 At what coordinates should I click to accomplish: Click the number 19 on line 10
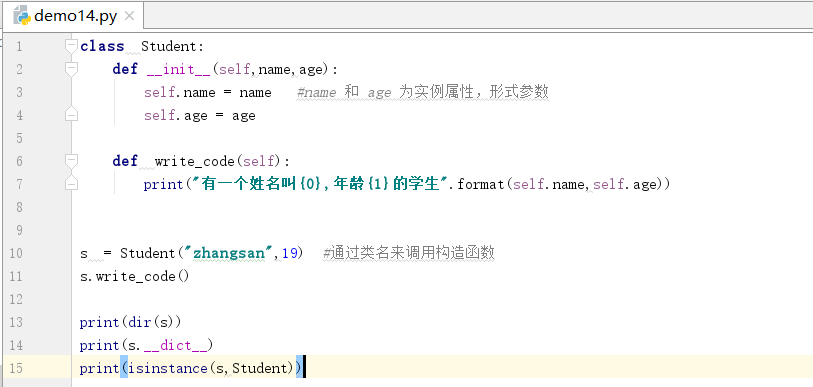[289, 253]
